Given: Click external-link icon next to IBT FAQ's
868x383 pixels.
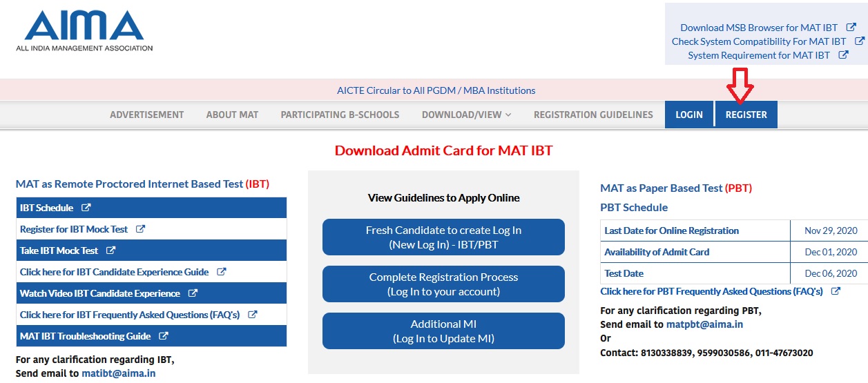Looking at the screenshot, I should click(252, 315).
